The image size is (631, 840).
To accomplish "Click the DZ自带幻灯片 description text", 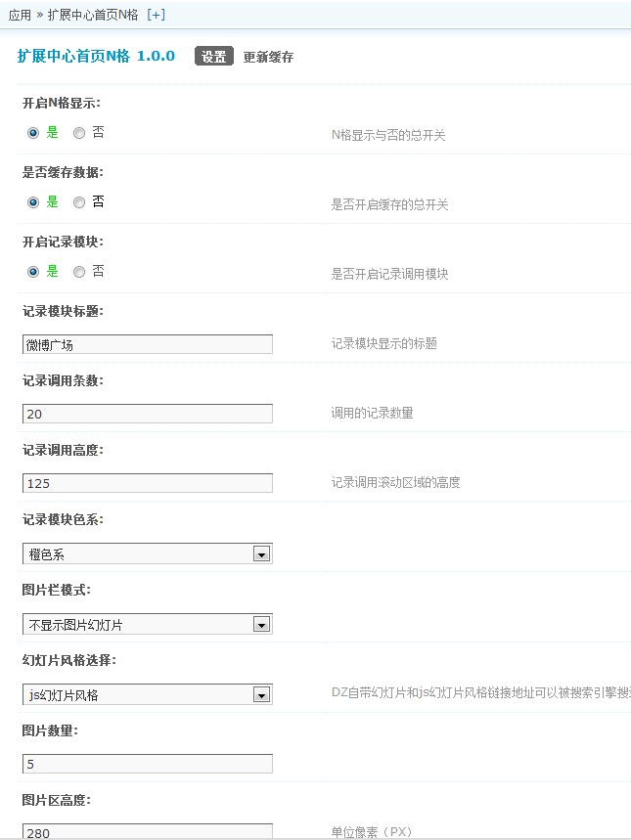I will coord(481,692).
